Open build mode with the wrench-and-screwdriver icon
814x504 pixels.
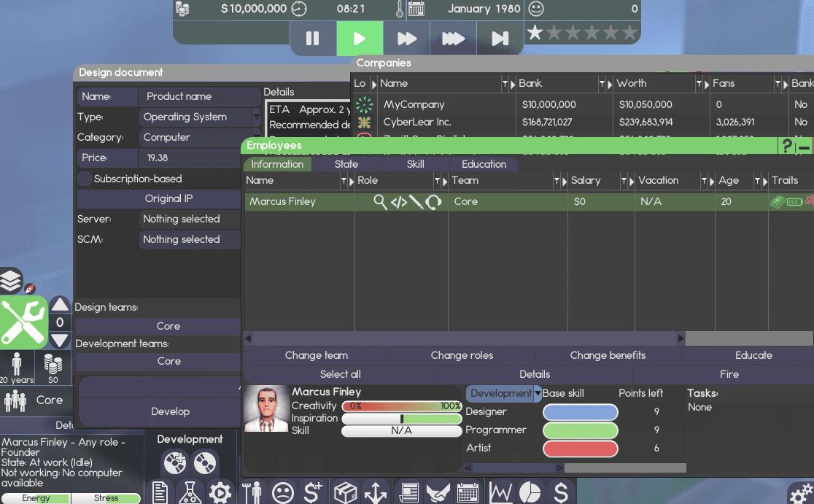coord(24,322)
